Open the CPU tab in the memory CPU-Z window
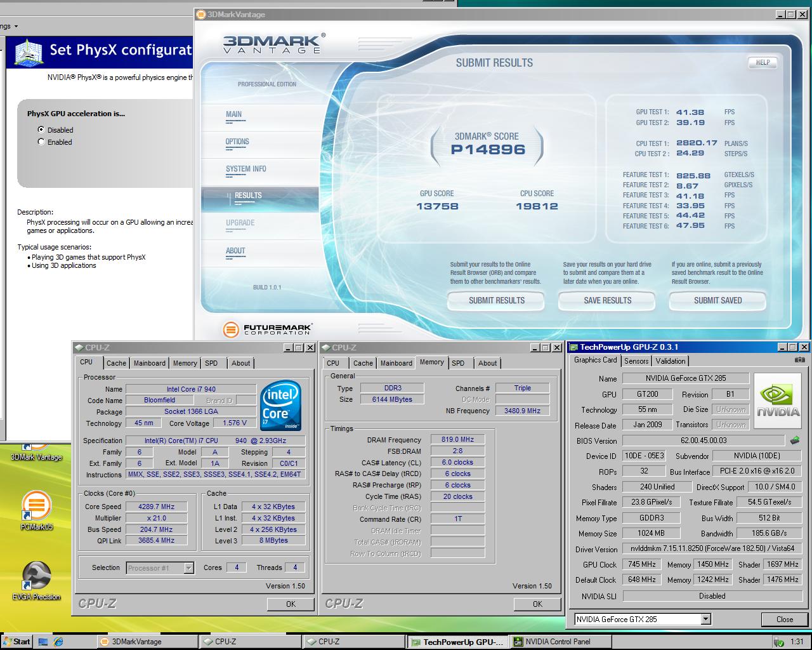Screen dimensions: 812x650 pyautogui.click(x=333, y=363)
